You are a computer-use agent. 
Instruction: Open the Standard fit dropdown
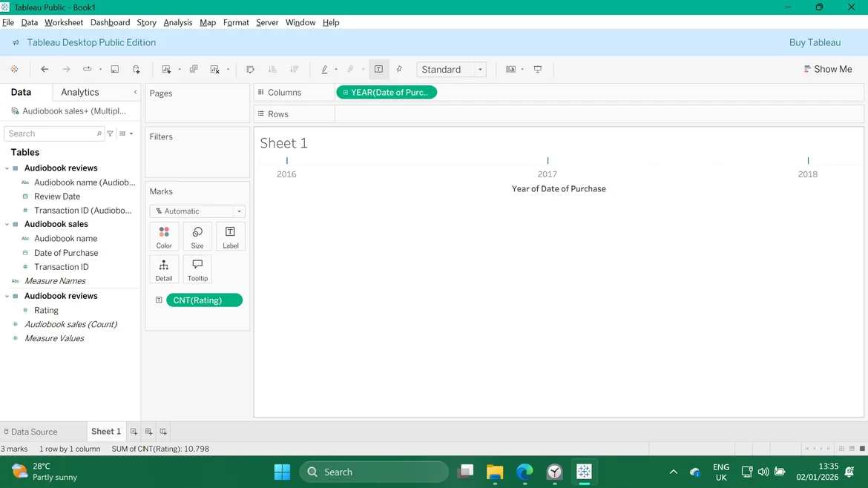point(451,69)
